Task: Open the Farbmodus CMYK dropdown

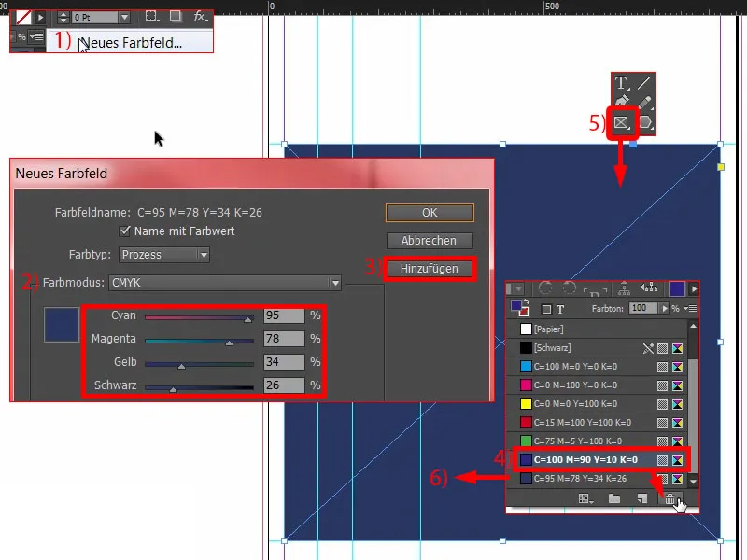Action: (x=225, y=283)
